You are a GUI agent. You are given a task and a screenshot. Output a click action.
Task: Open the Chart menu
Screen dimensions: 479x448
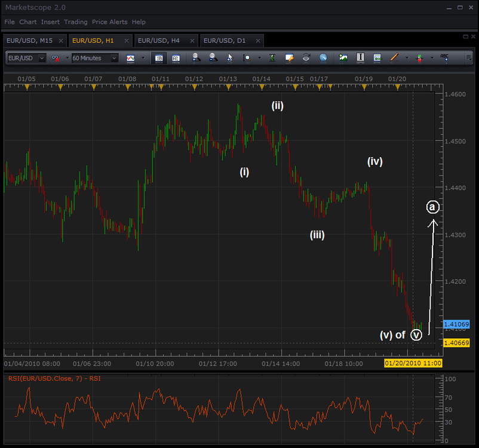point(28,22)
